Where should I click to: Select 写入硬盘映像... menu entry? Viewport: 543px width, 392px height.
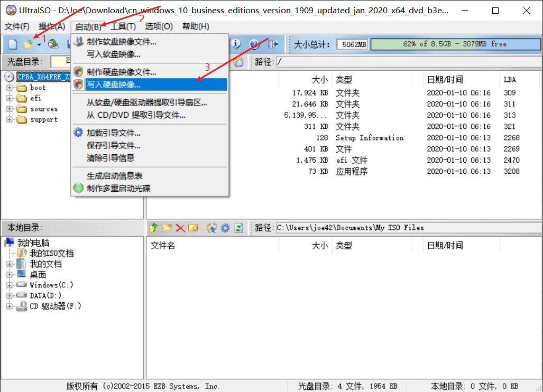pyautogui.click(x=150, y=85)
